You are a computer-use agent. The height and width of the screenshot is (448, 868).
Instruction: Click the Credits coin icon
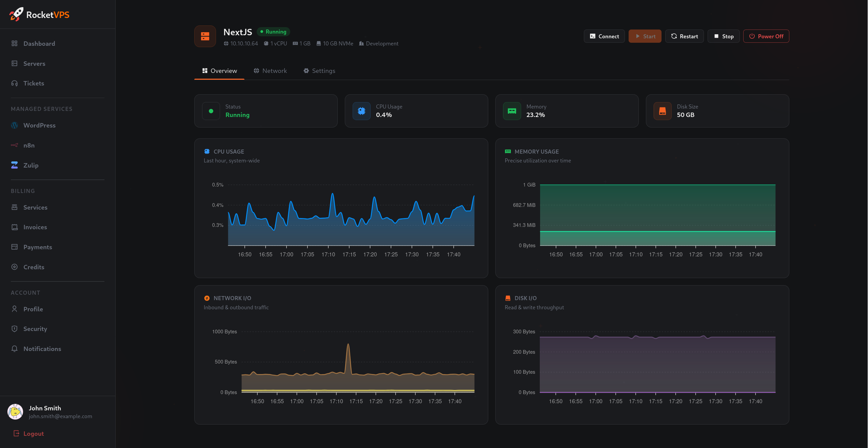click(x=14, y=267)
